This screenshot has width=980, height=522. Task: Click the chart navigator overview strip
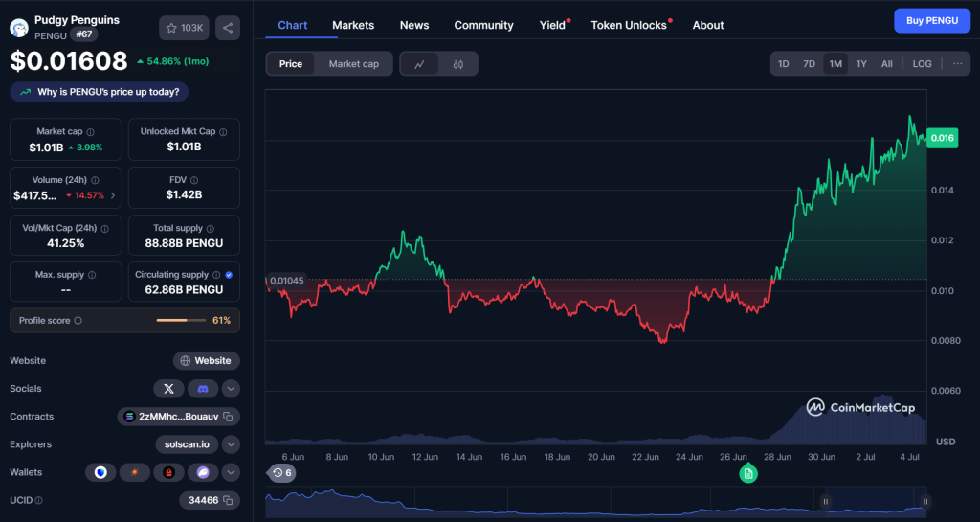click(595, 502)
